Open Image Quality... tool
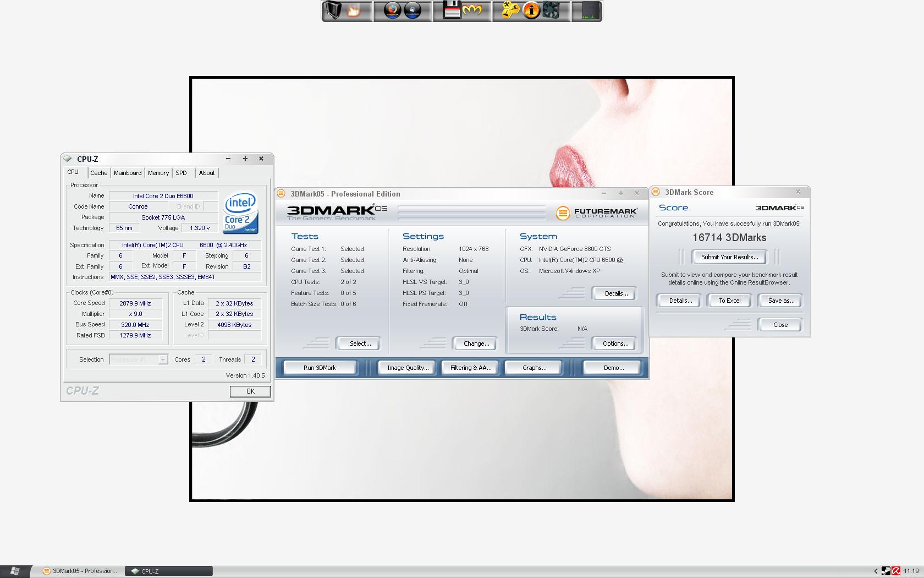 pos(408,368)
